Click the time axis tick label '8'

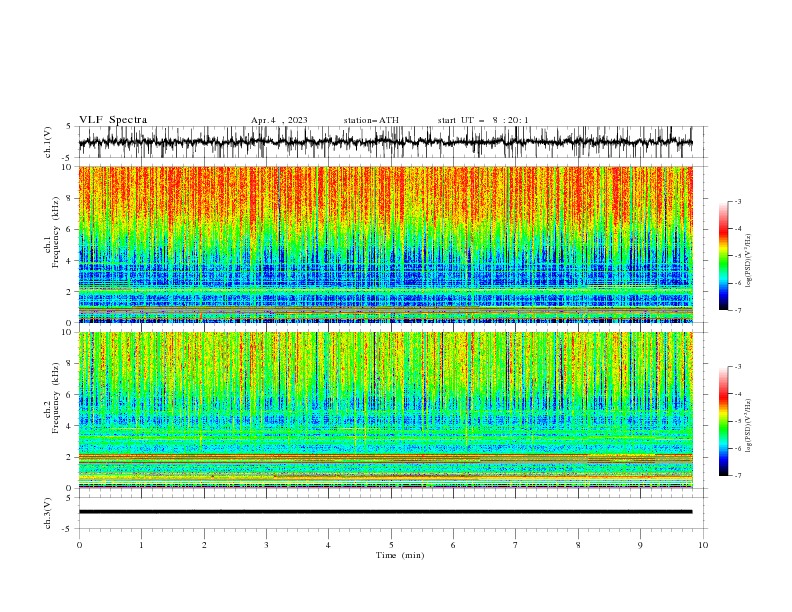point(578,545)
